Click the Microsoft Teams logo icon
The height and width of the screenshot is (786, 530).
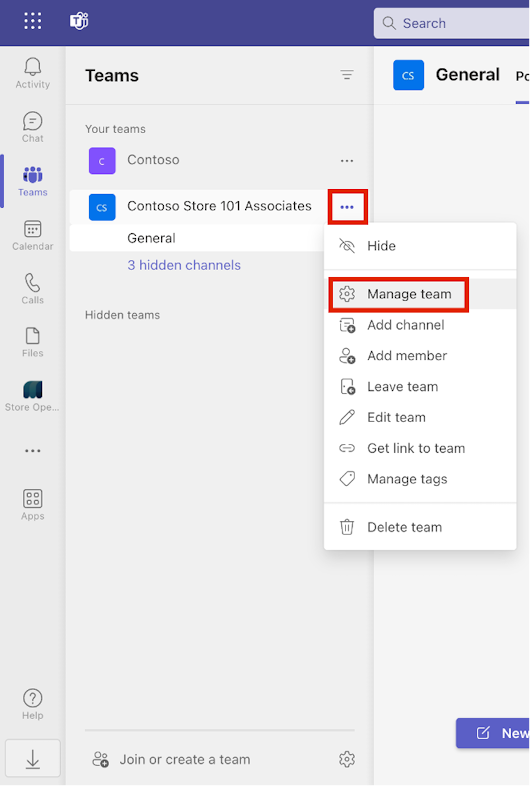click(x=79, y=22)
